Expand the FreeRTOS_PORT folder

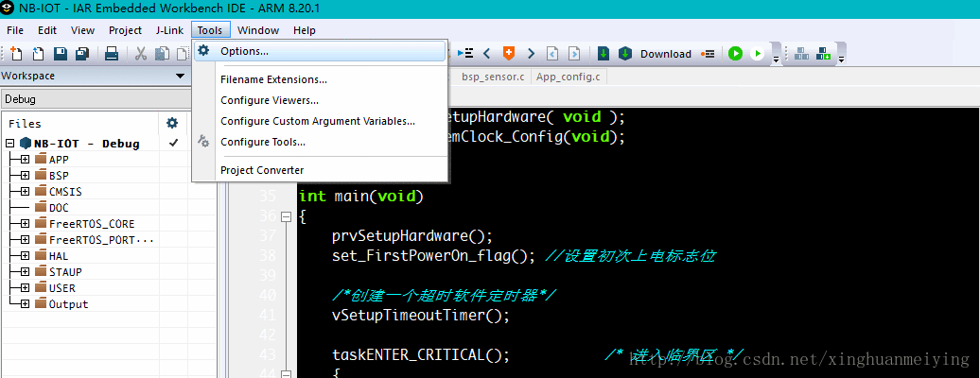coord(25,240)
